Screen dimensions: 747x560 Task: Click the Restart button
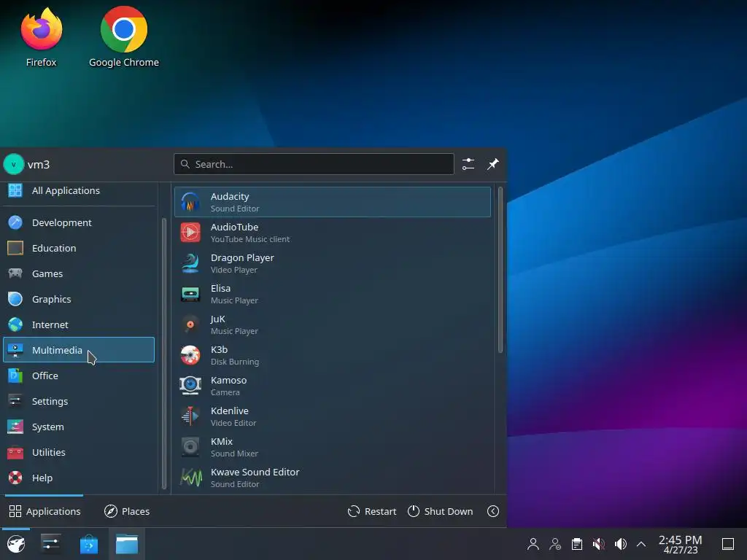click(372, 511)
